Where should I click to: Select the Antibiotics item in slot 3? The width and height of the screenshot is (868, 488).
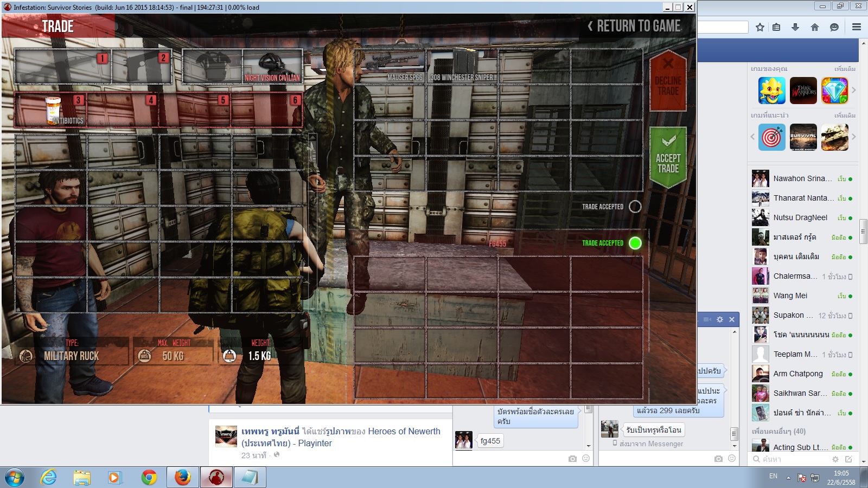pos(52,110)
